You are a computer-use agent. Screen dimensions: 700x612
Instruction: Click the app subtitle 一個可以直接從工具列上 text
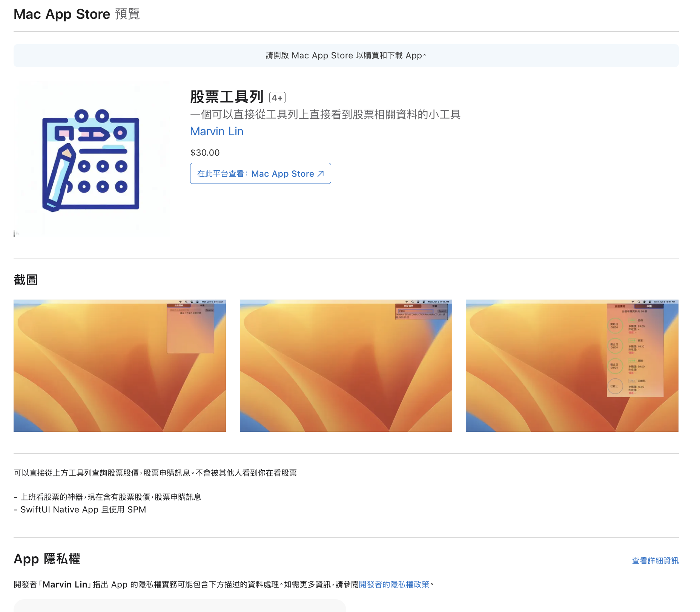click(x=325, y=115)
